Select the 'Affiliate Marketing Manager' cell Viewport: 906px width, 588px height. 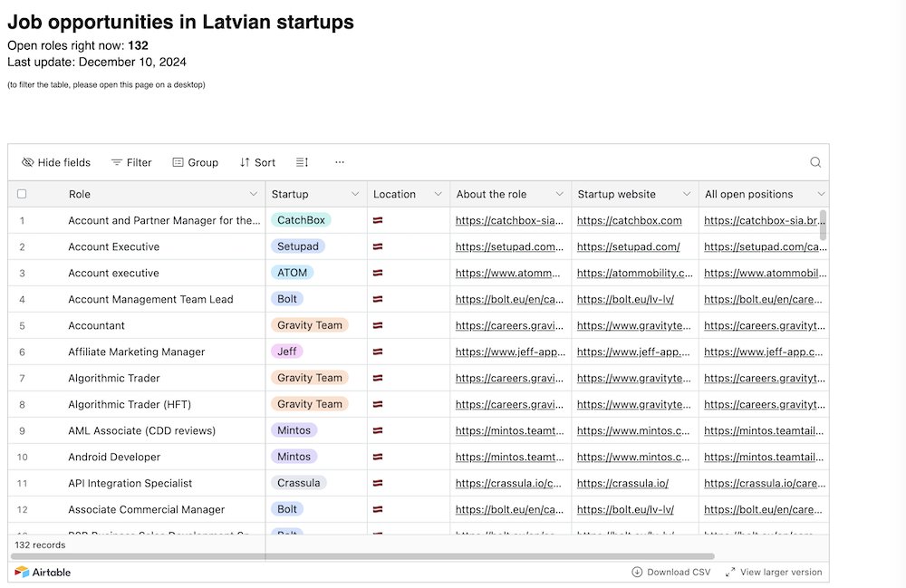coord(137,352)
